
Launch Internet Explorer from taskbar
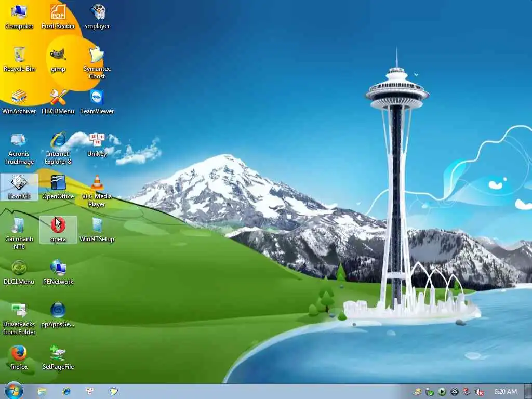pyautogui.click(x=66, y=392)
